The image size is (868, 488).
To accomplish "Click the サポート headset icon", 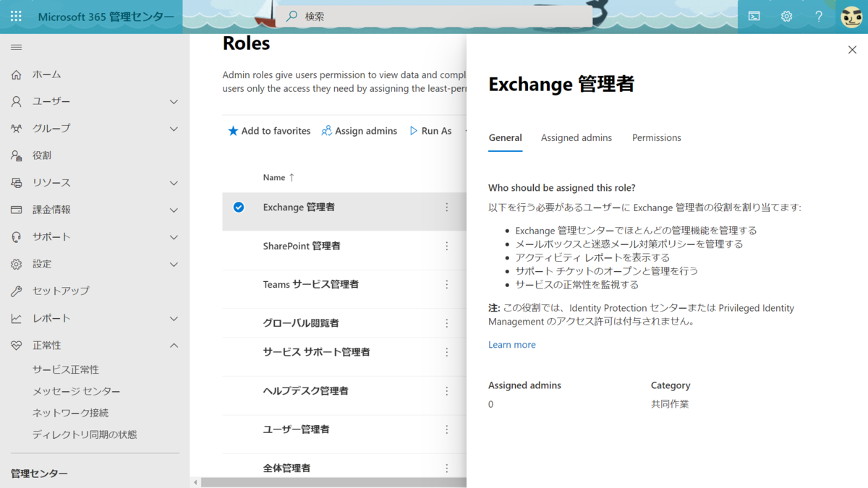I will 16,237.
